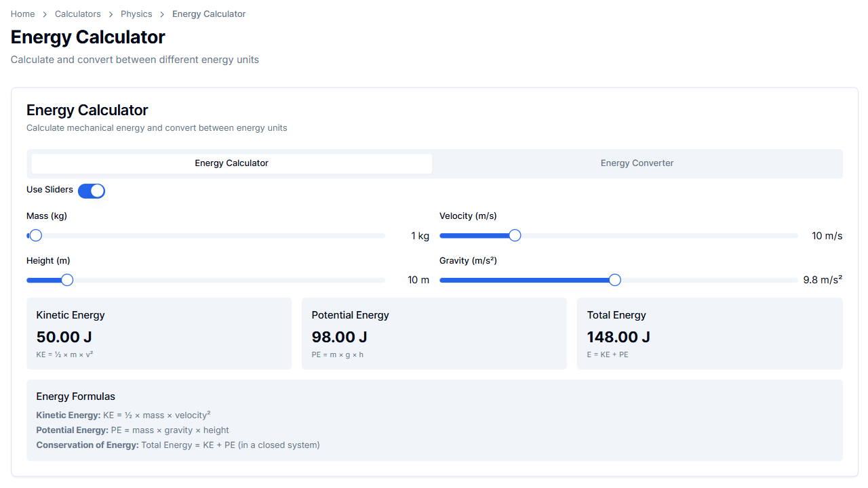The height and width of the screenshot is (488, 868).
Task: Click the Gravity slider handle
Action: [x=614, y=279]
